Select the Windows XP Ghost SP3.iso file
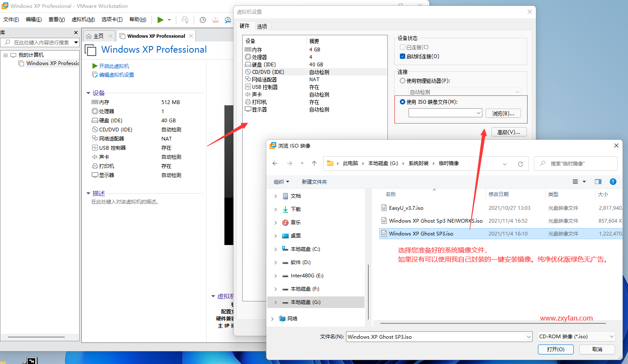Viewport: 628px width, 364px height. (421, 233)
